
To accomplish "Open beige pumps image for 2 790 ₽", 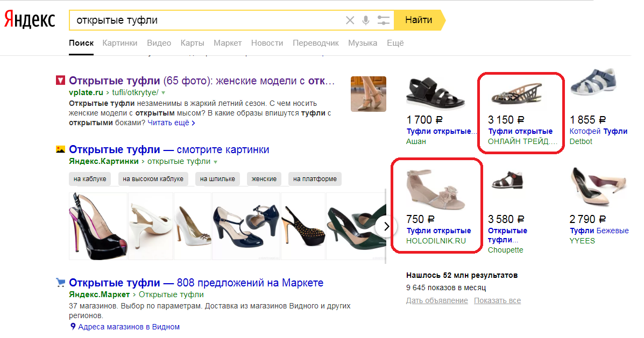I will [x=599, y=186].
